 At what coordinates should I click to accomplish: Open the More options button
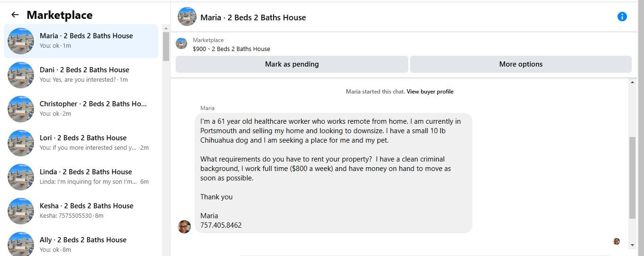click(521, 64)
